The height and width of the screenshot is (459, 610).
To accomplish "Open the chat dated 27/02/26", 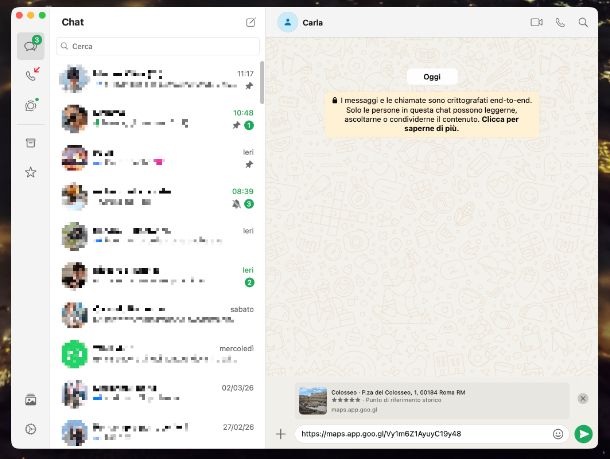I will pos(158,432).
